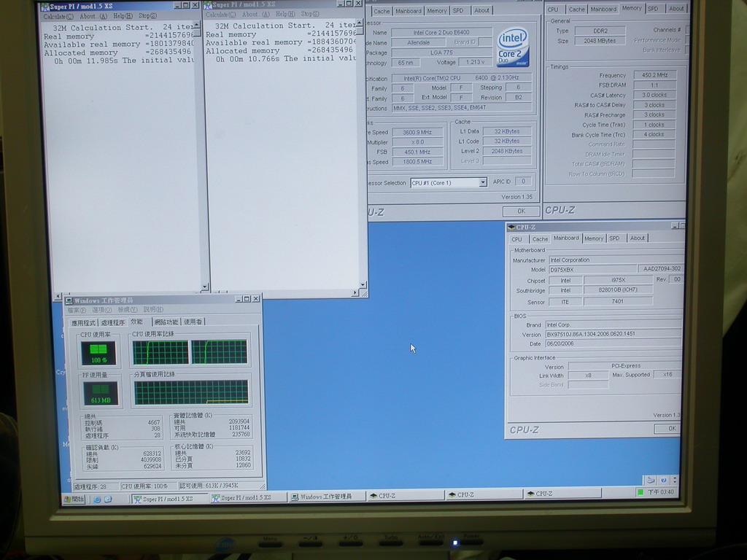The image size is (747, 560).
Task: Click the second quick launch icon beside Internet Explorer
Action: pos(108,499)
